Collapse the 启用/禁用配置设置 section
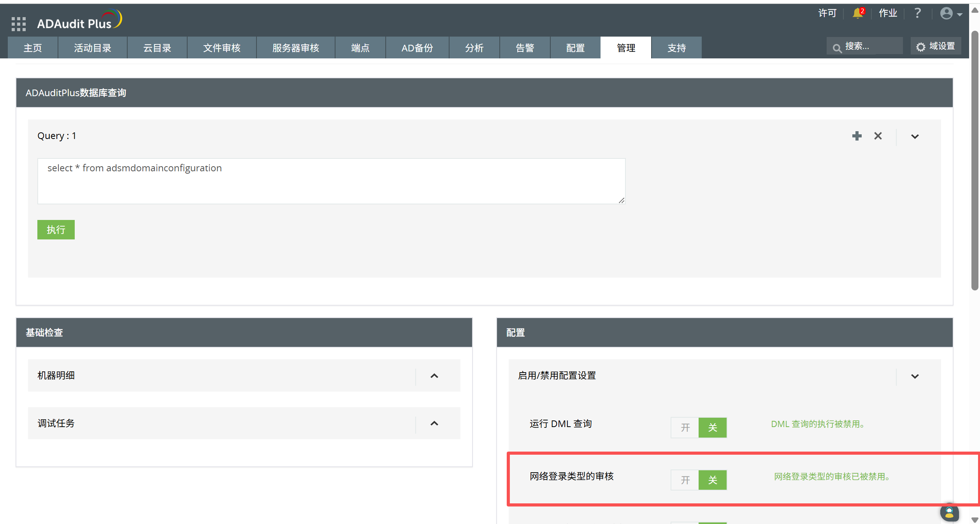Image resolution: width=980 pixels, height=524 pixels. 915,376
